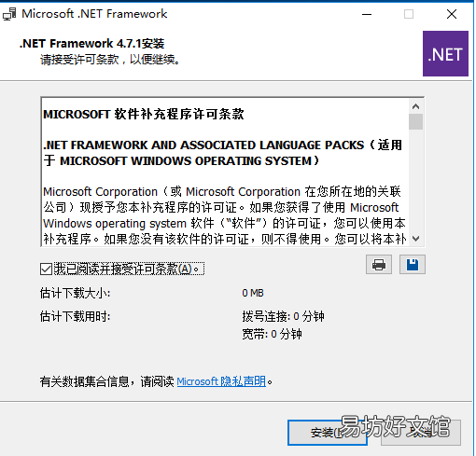This screenshot has width=476, height=456.
Task: Click the print license terms icon
Action: click(379, 265)
